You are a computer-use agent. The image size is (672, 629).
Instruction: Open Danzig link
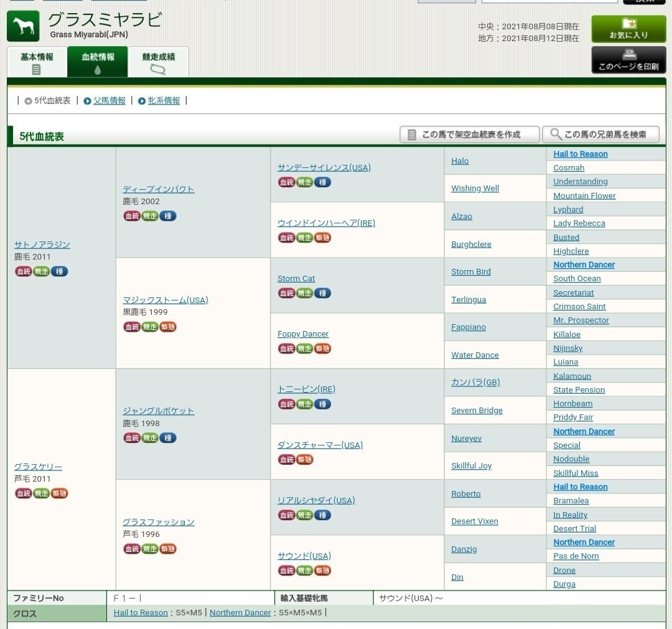coord(464,549)
